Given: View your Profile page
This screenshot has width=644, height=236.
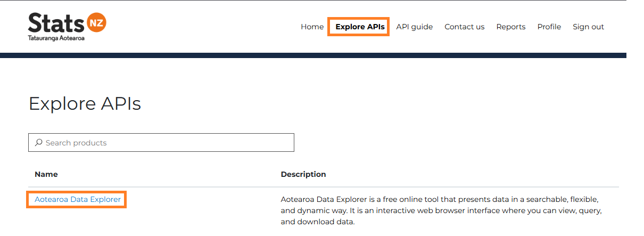Looking at the screenshot, I should click(549, 27).
